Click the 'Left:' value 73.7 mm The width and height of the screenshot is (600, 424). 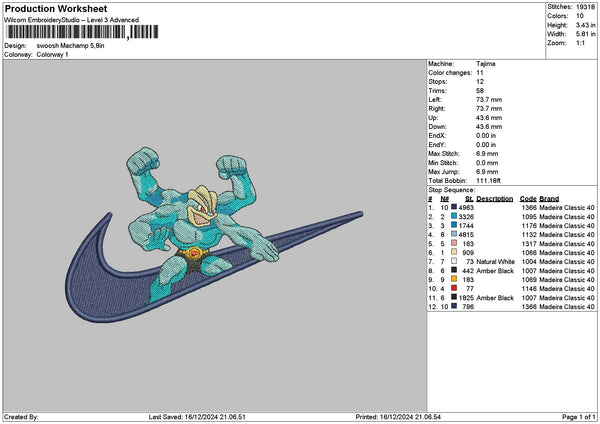489,99
